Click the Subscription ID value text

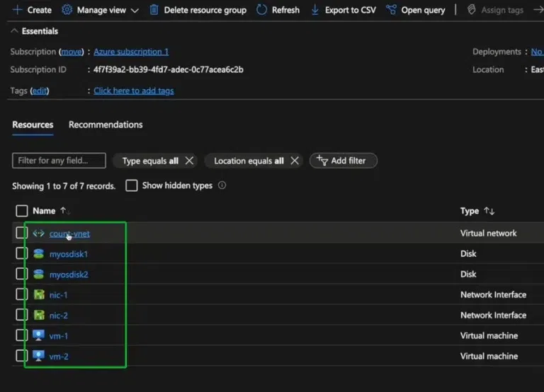coord(169,69)
